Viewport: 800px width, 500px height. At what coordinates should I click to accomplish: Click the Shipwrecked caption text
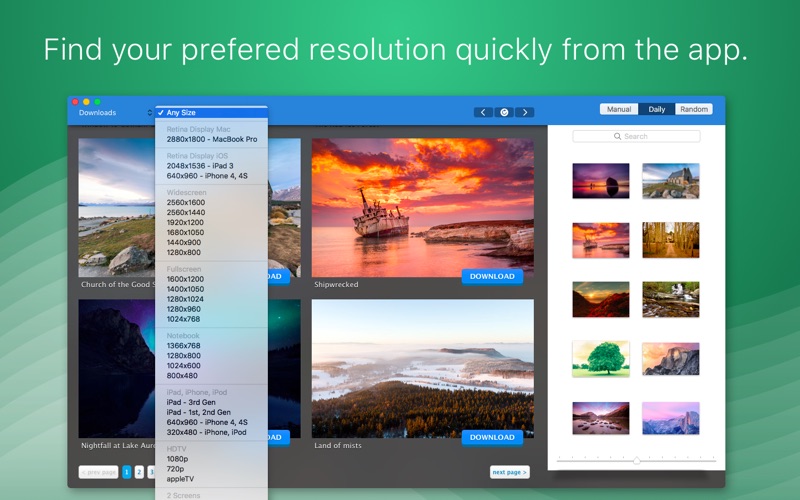(x=336, y=285)
